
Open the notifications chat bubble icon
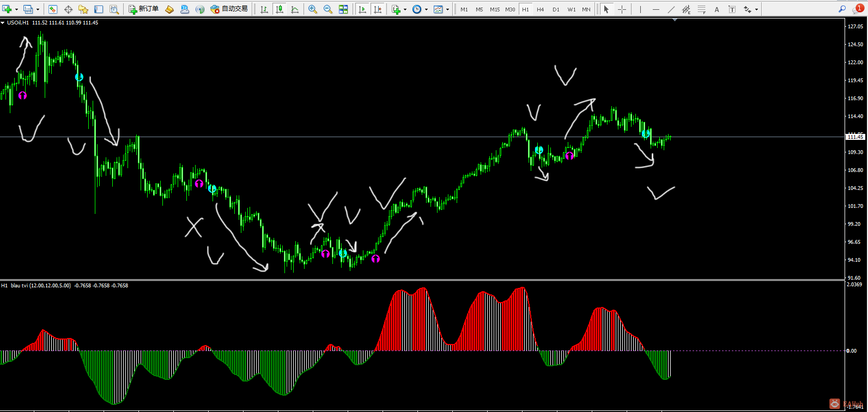858,9
